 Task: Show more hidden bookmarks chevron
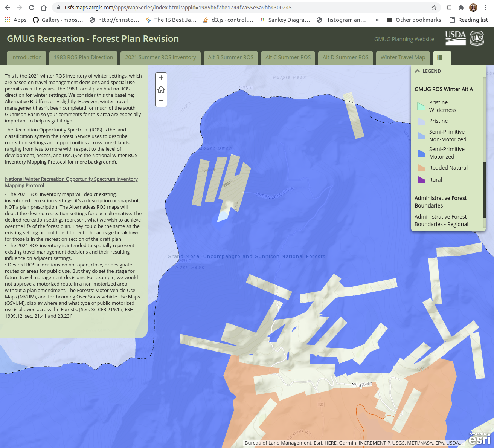pyautogui.click(x=377, y=20)
